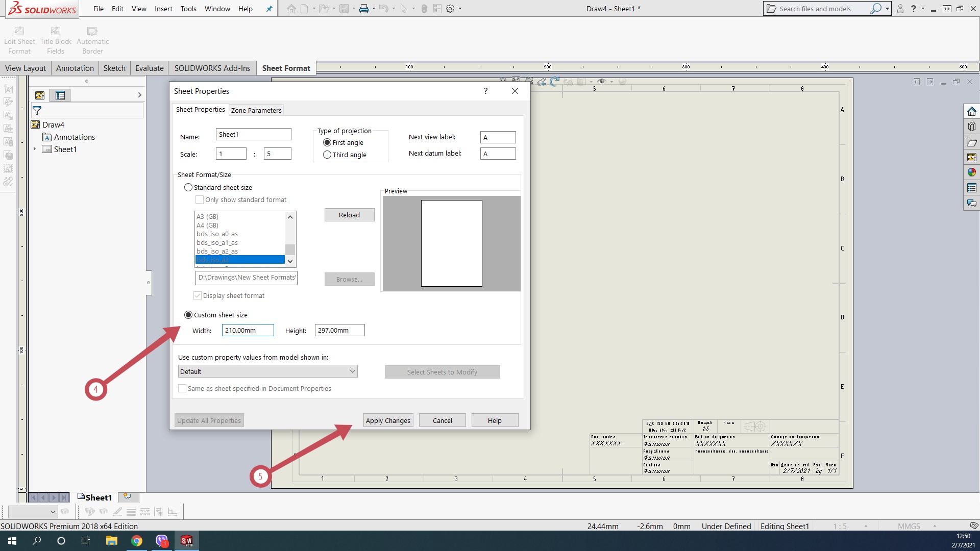The height and width of the screenshot is (551, 980).
Task: Open the SOLIDWORKS Forum icon in task pane
Action: point(971,203)
